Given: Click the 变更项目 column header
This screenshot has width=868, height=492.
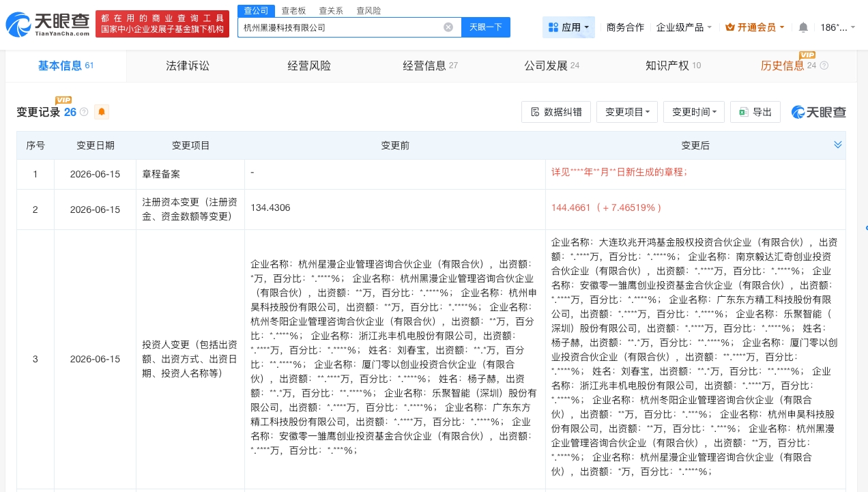Looking at the screenshot, I should pos(191,145).
